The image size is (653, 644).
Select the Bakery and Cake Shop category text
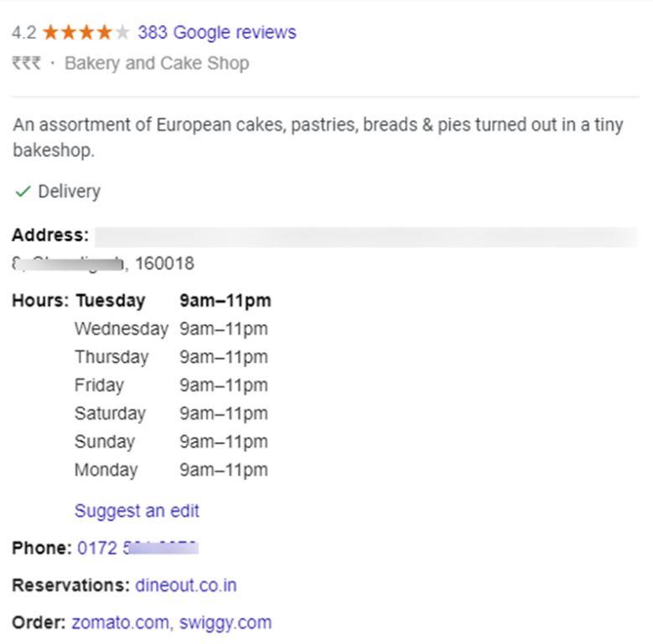click(157, 63)
